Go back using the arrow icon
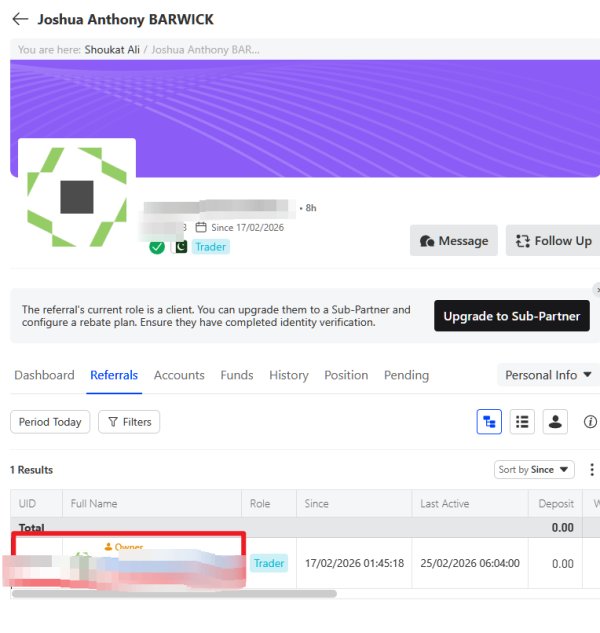This screenshot has height=633, width=600. click(20, 19)
